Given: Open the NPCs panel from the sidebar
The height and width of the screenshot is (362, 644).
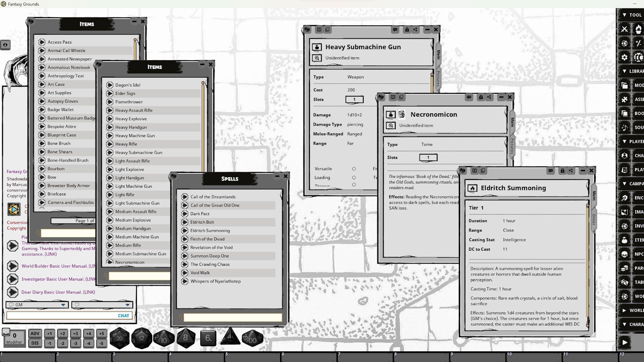Looking at the screenshot, I should [625, 254].
